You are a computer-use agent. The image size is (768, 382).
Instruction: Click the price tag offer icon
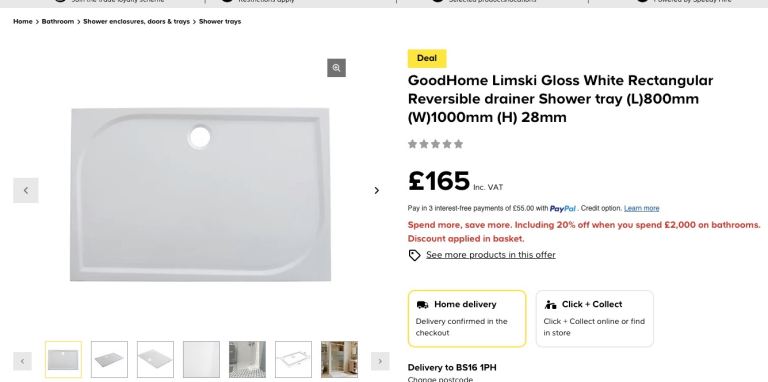pyautogui.click(x=414, y=255)
